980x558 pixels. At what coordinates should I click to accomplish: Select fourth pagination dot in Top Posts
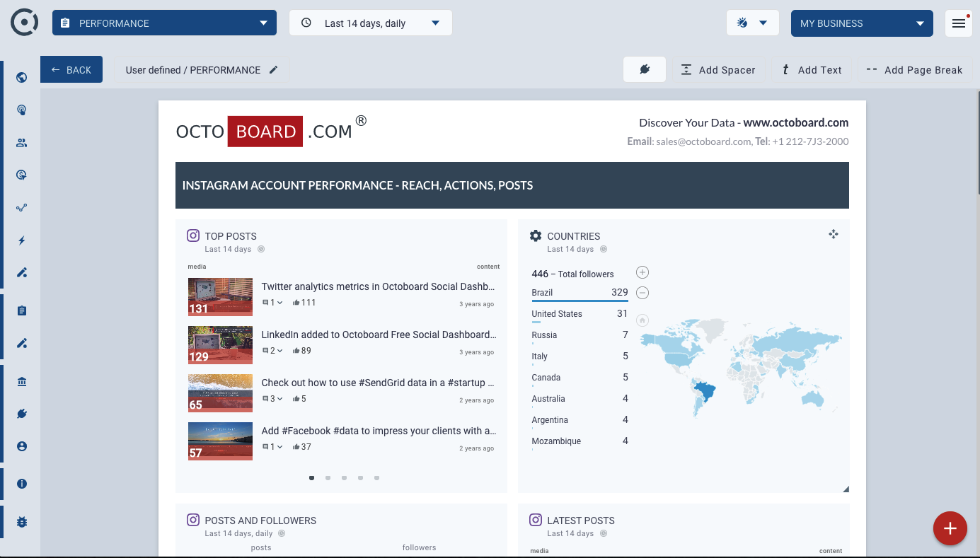(x=361, y=478)
